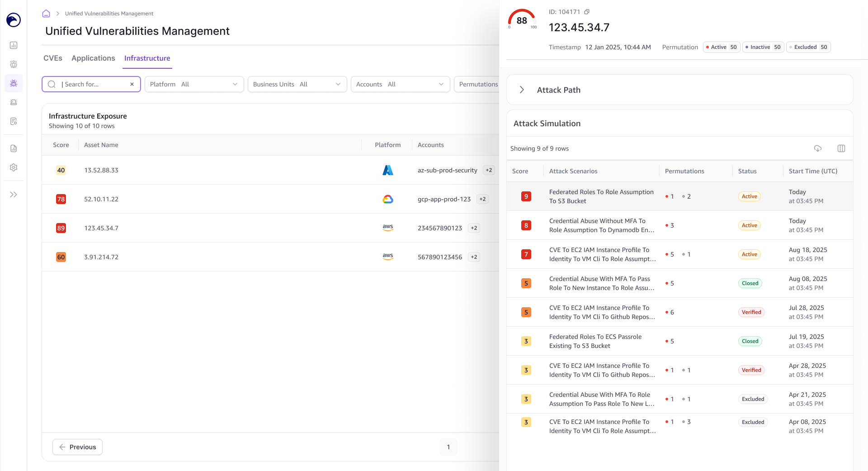The height and width of the screenshot is (471, 868).
Task: Click Closed status on Aug 08 row
Action: click(x=750, y=283)
